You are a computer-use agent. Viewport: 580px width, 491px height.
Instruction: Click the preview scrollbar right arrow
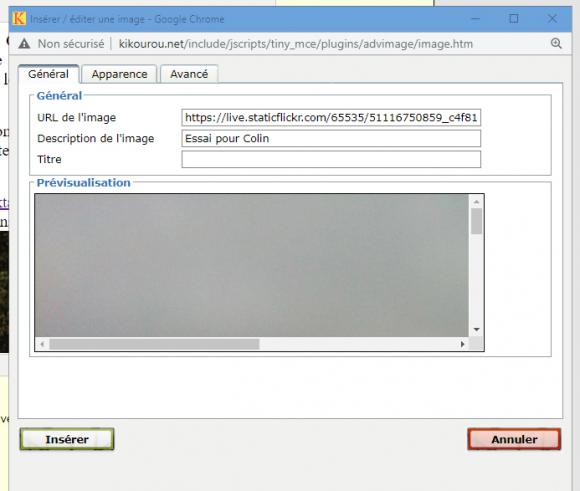pyautogui.click(x=462, y=344)
